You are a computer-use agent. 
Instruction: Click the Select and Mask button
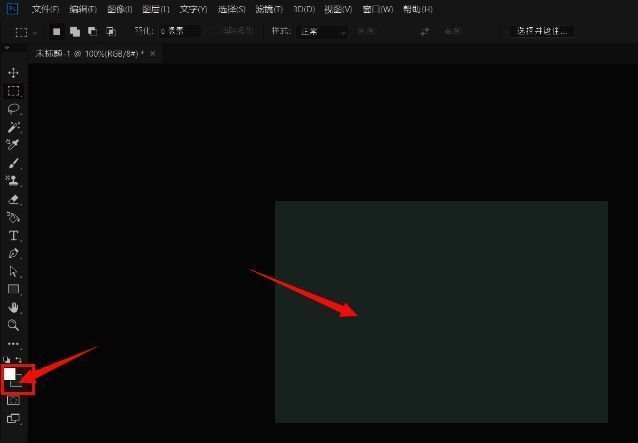click(x=542, y=31)
